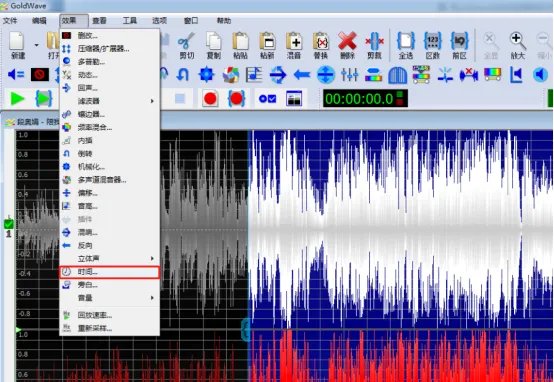Choose the highlighted Time (时间) menu item

pyautogui.click(x=110, y=272)
